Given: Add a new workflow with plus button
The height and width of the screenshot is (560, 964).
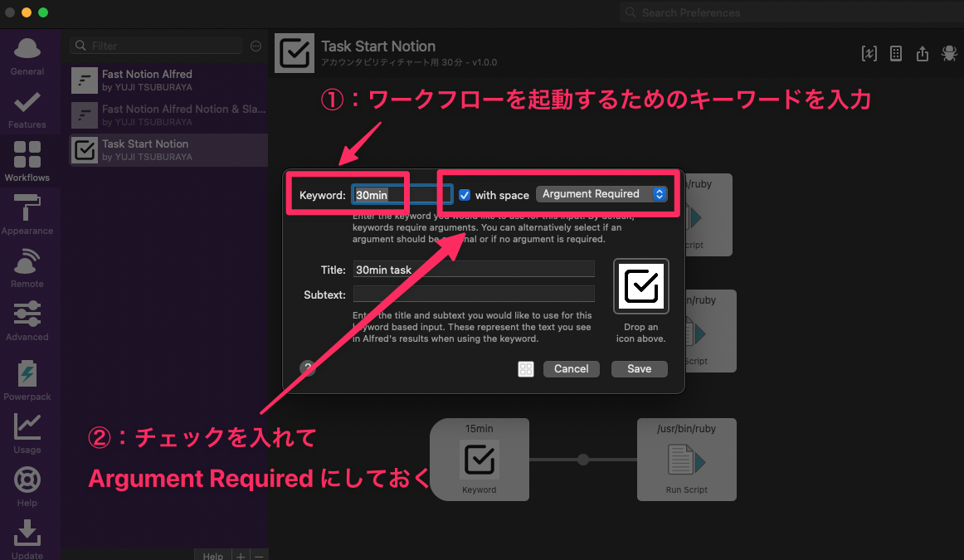Looking at the screenshot, I should [x=241, y=555].
